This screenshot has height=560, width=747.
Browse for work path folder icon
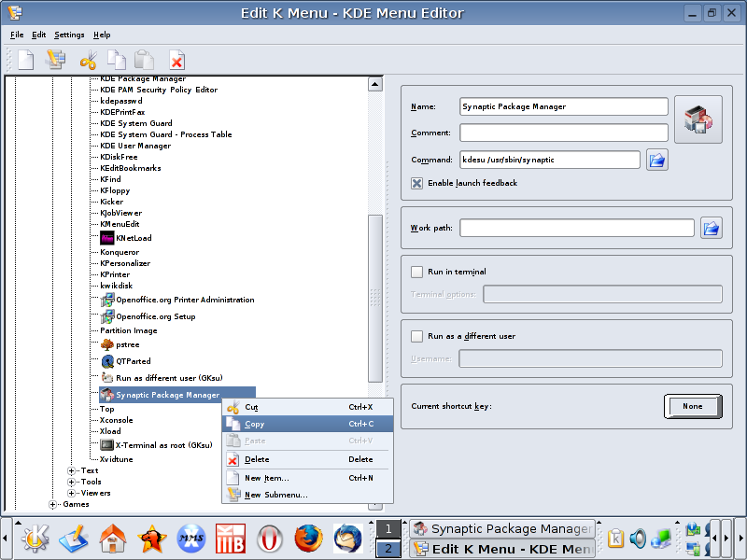712,228
